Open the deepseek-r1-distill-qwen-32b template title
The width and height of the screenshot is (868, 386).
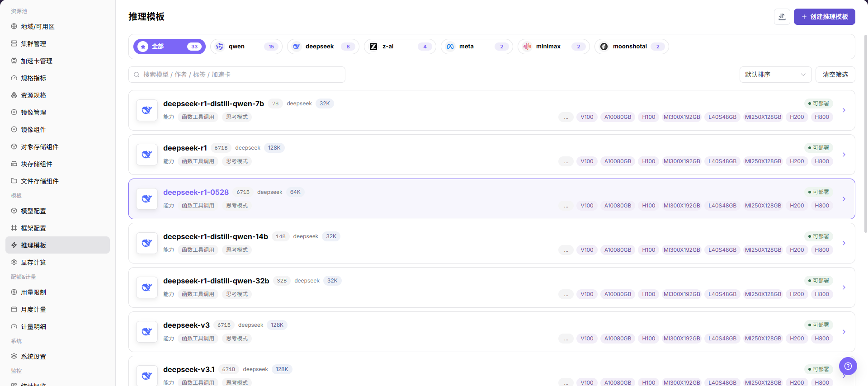point(216,281)
